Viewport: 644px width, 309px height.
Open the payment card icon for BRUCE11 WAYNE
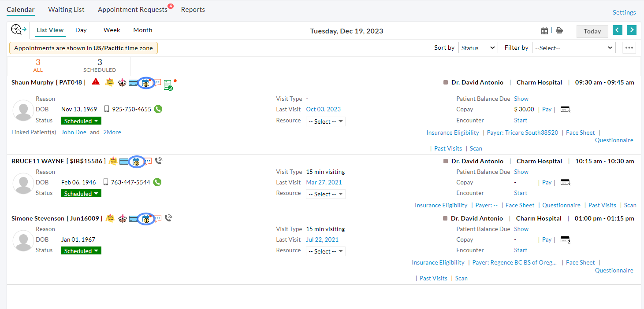(x=124, y=161)
